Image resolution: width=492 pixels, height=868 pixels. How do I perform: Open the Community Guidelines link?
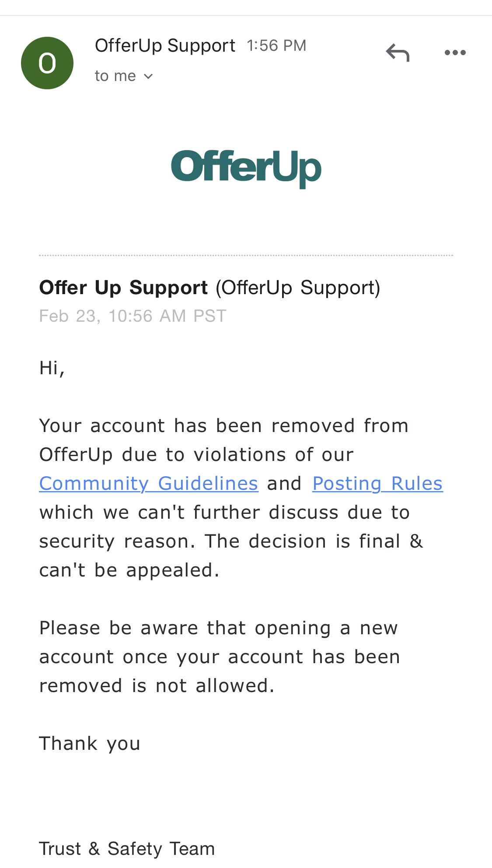click(149, 484)
